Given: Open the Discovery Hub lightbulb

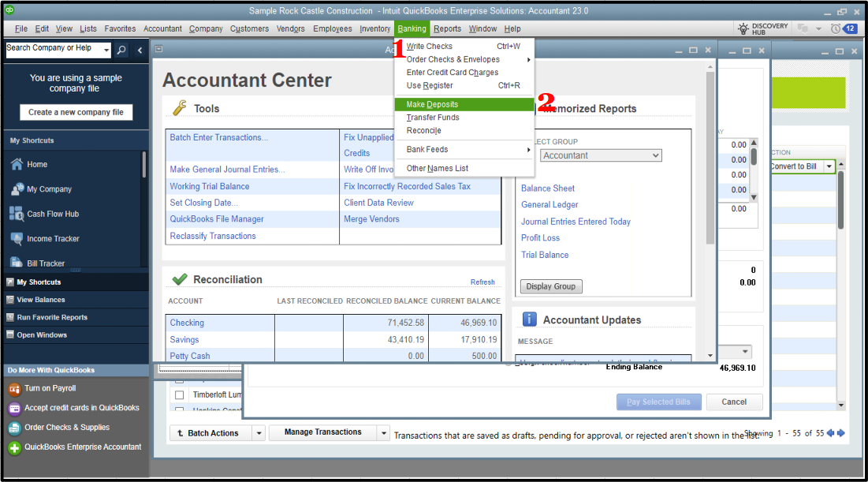Looking at the screenshot, I should coord(743,29).
